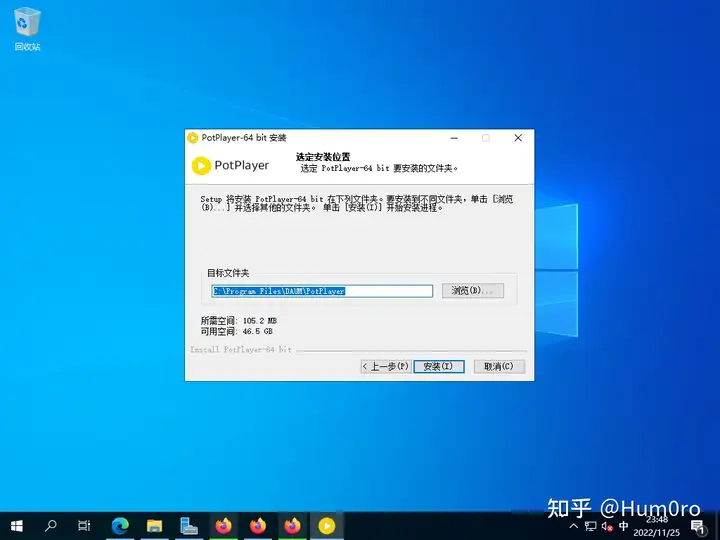
Task: Open Server Manager from the taskbar
Action: 189,526
